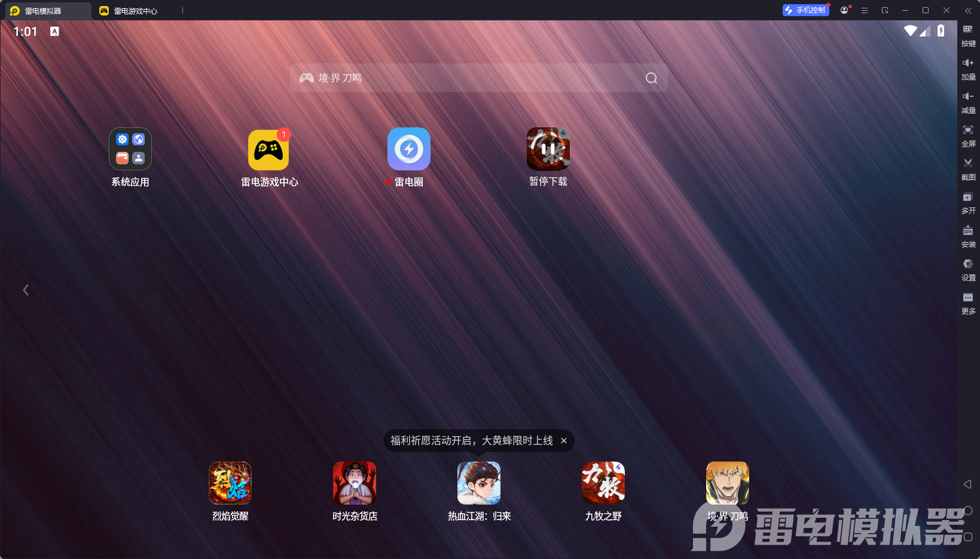Viewport: 980px width, 559px height.
Task: Click the keyboard input indicator in status bar
Action: 55,31
